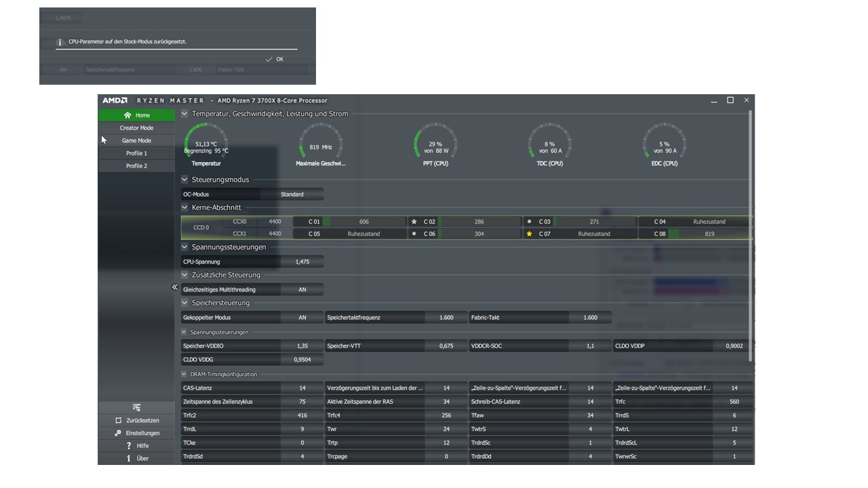
Task: Click CPU-Spannung value 1,475
Action: 302,262
